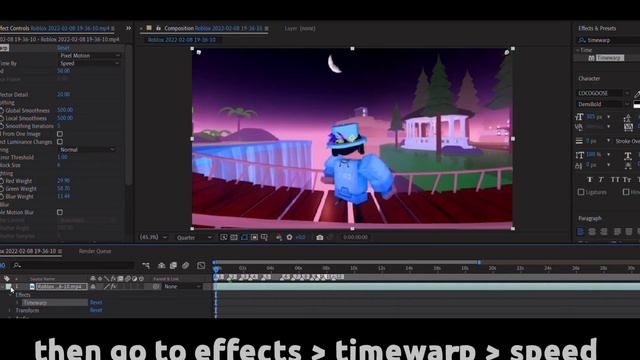
Task: Toggle Red Weight stopwatch
Action: (x=2, y=181)
